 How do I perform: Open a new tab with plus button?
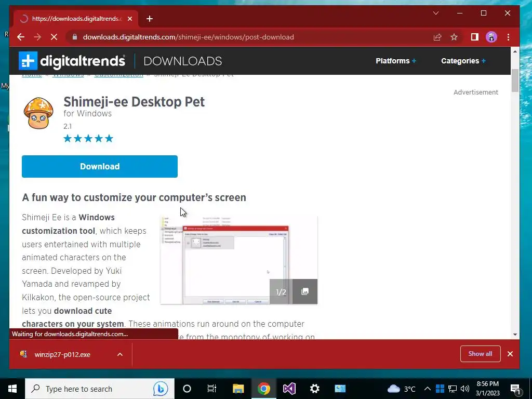(150, 19)
